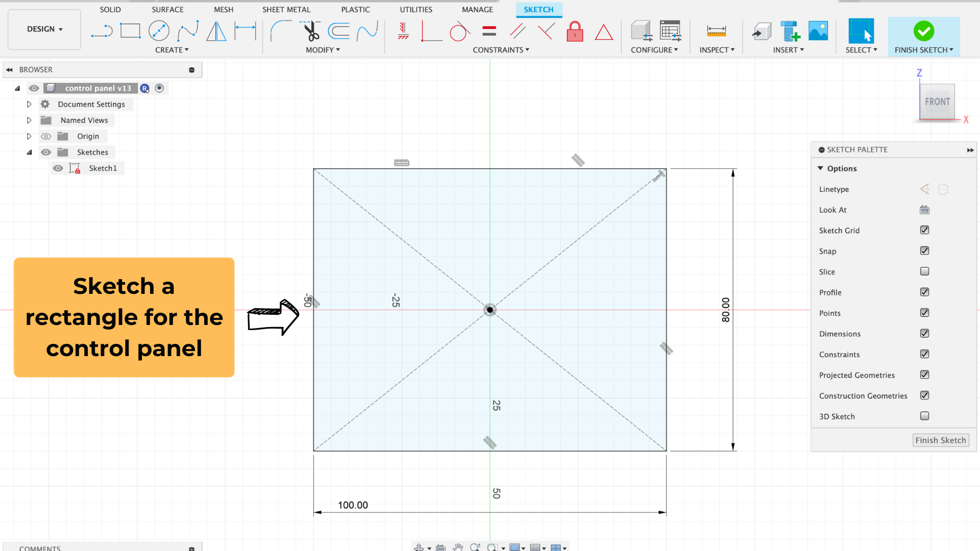Select the Fillet sketch tool

click(x=278, y=31)
